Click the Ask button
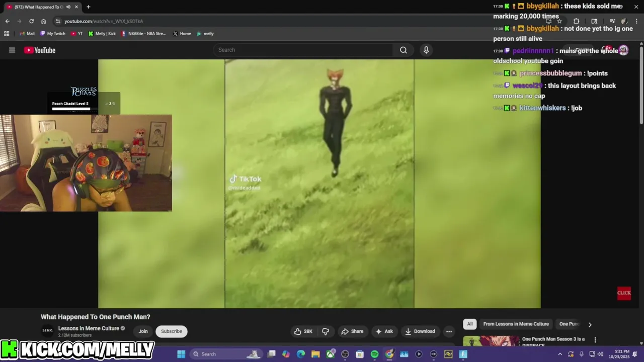 click(x=384, y=331)
